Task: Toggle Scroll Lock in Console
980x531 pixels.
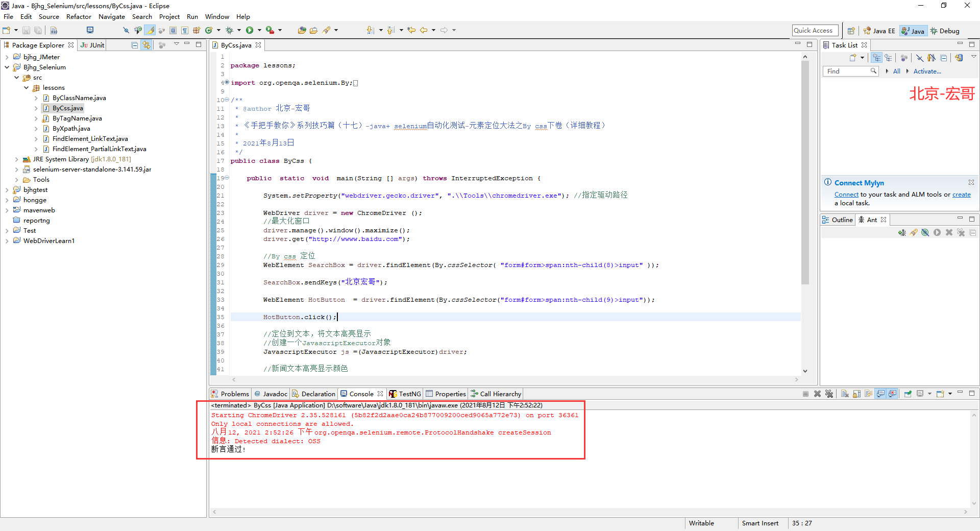Action: coord(856,394)
